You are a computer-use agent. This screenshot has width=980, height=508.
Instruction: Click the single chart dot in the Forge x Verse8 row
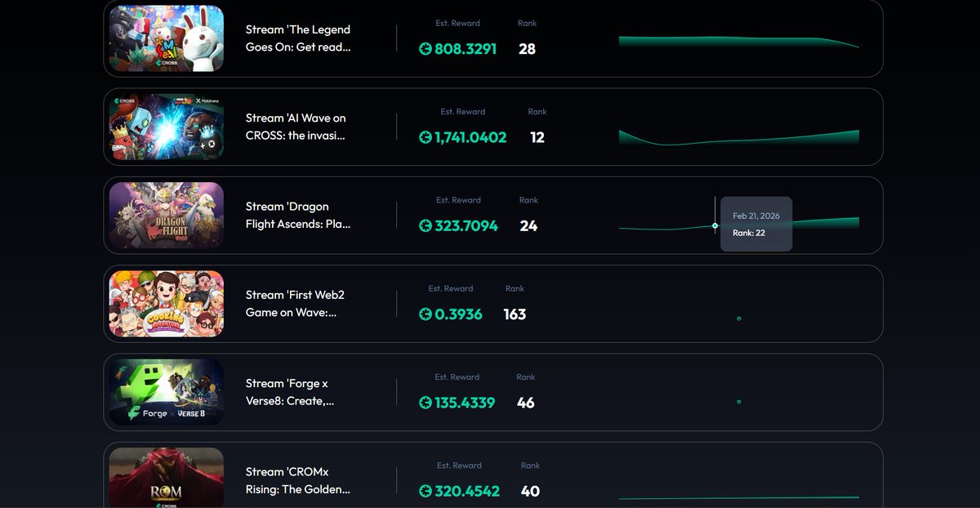coord(739,402)
